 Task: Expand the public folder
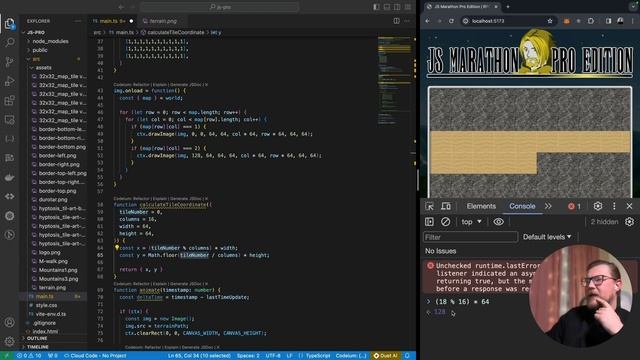40,50
